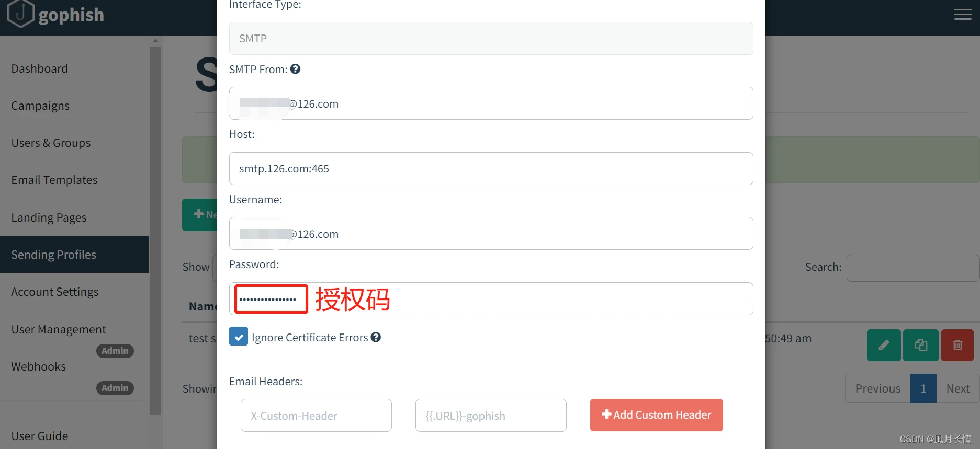Open Email Templates page

coord(54,180)
